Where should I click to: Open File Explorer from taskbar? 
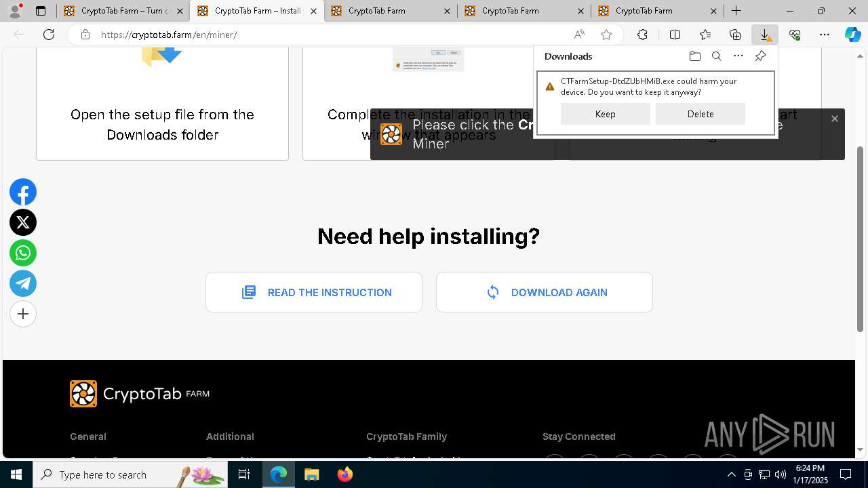click(311, 474)
